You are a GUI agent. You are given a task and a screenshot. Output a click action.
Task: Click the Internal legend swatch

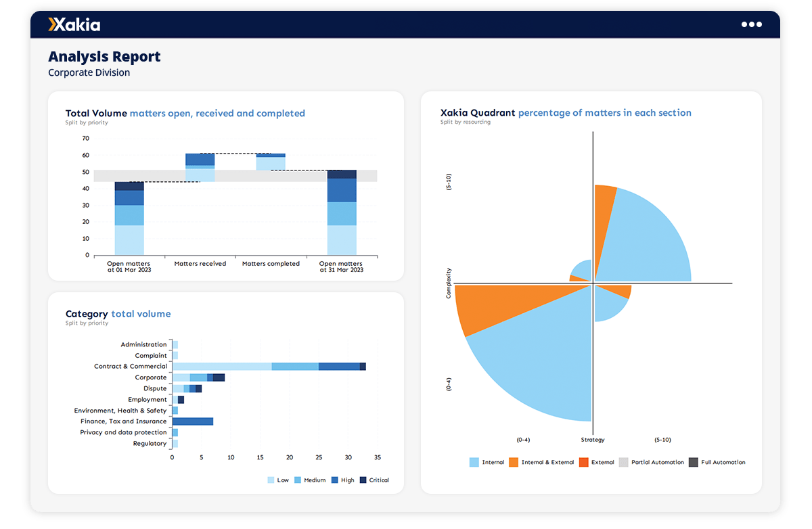pyautogui.click(x=474, y=463)
